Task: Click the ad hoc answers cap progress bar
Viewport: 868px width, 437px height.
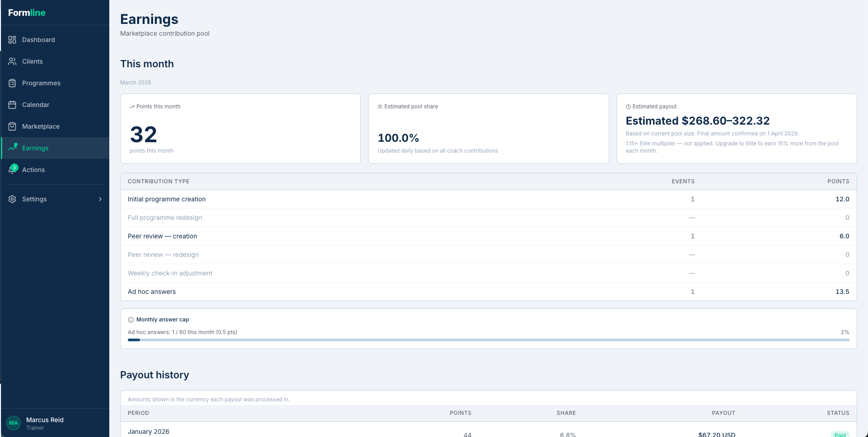Action: pos(489,340)
